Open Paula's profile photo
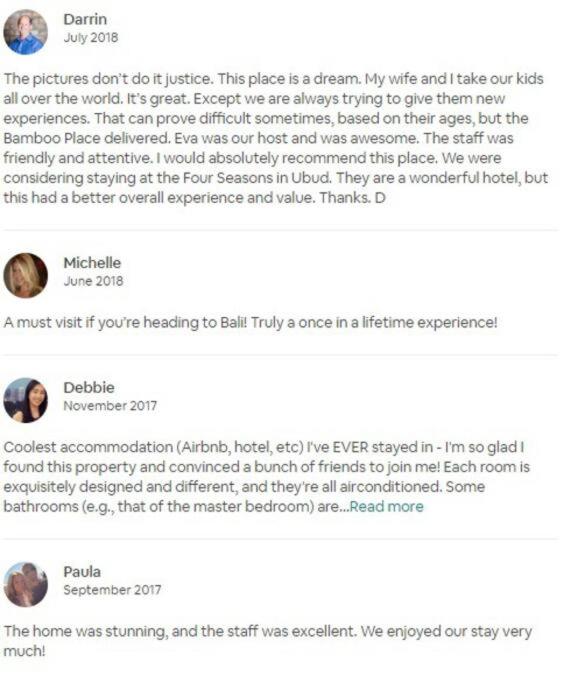Viewport: 578px width, 683px height. tap(25, 585)
